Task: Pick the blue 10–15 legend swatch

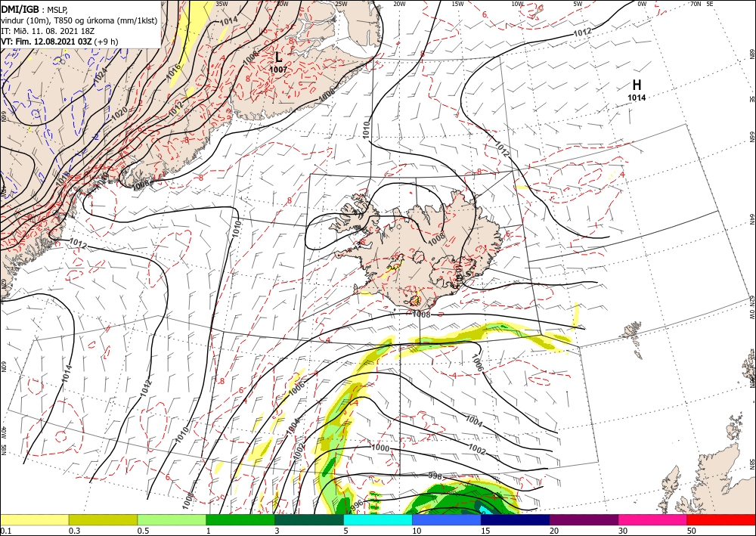Action: tap(447, 519)
